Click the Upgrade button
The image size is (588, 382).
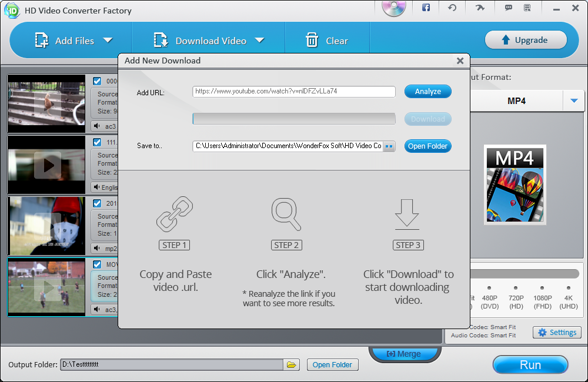tap(526, 40)
